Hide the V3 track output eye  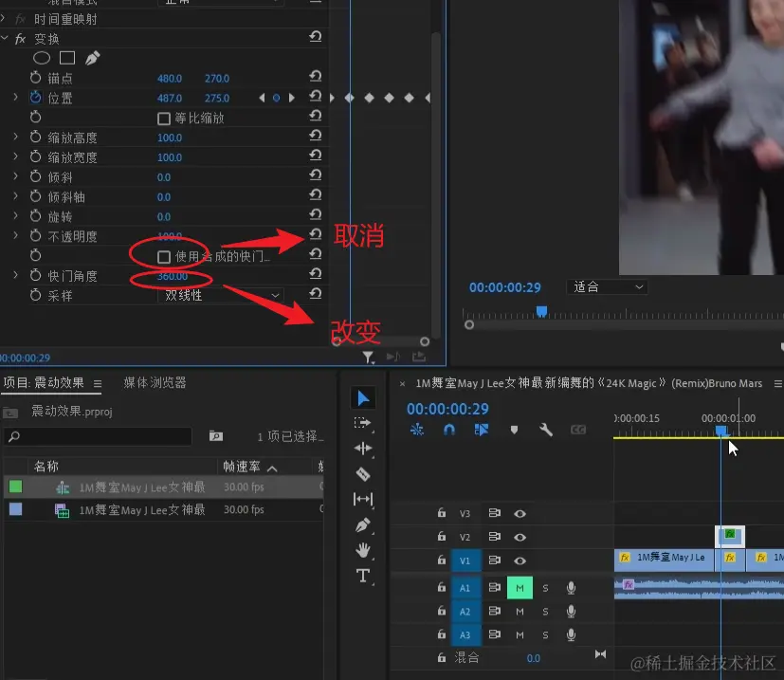click(520, 514)
